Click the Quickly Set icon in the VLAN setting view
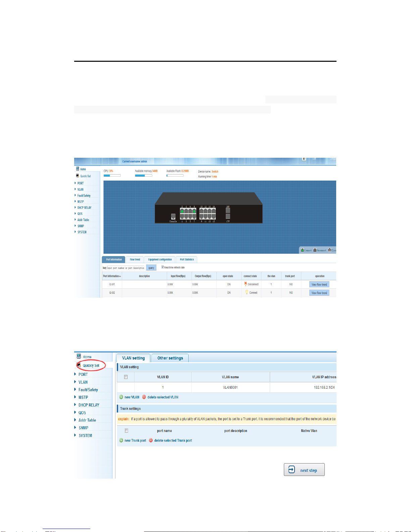Screen dimensions: 411x532 79,365
